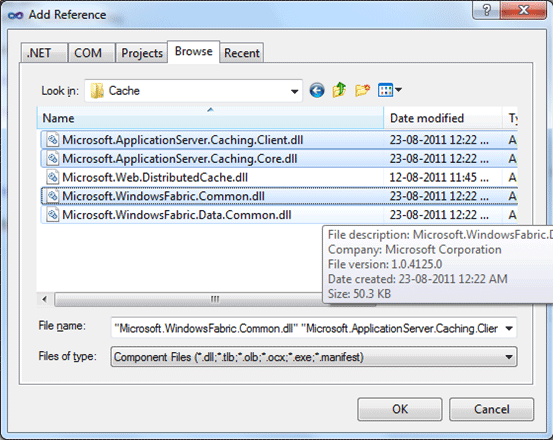Image resolution: width=553 pixels, height=440 pixels.
Task: Click the Add Reference title bar icon
Action: (16, 15)
